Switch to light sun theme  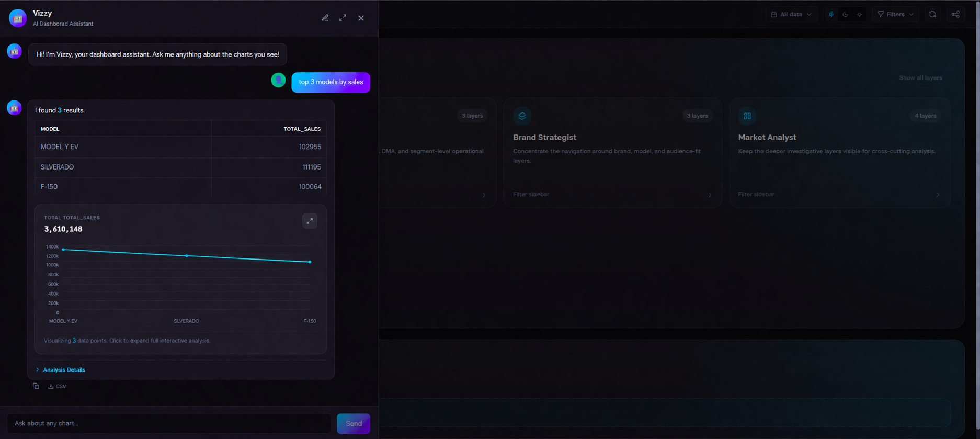(859, 14)
